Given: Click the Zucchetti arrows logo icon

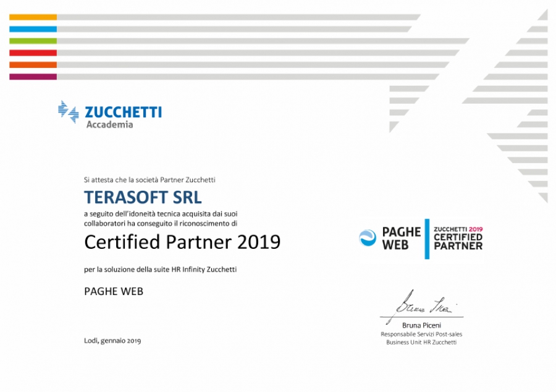Looking at the screenshot, I should [x=69, y=112].
